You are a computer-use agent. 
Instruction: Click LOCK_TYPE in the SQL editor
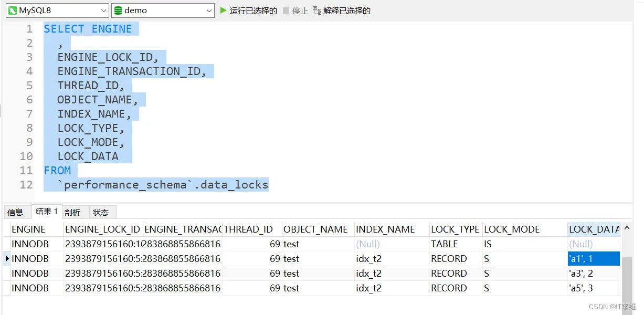[x=91, y=128]
